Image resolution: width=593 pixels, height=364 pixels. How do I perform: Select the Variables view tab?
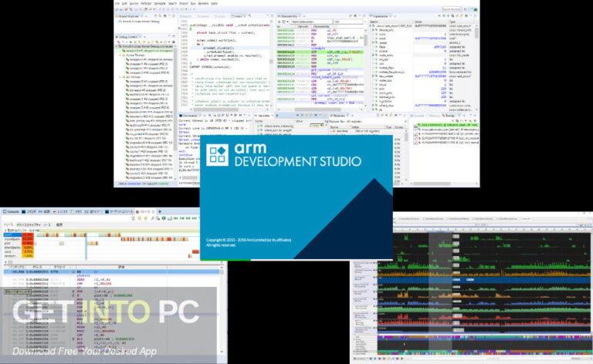pyautogui.click(x=263, y=116)
